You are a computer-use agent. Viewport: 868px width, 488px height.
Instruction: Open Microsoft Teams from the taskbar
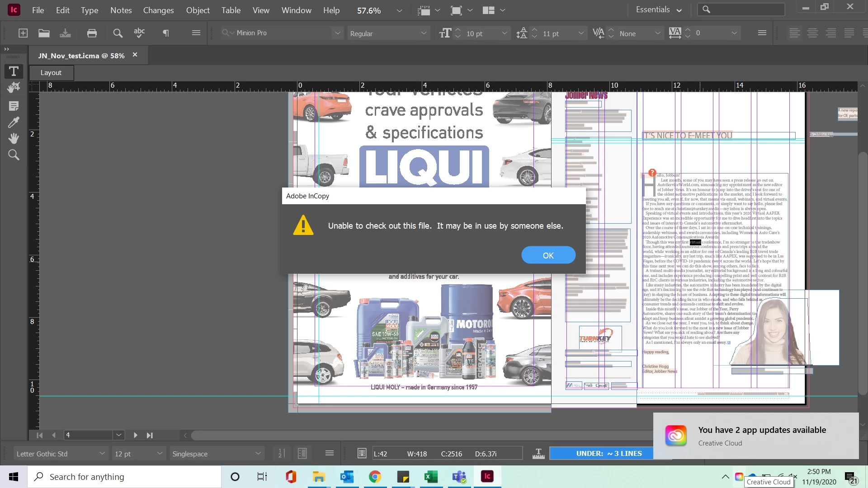point(459,477)
